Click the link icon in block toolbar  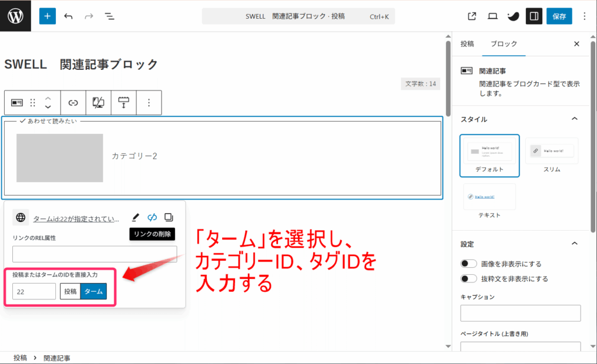(73, 103)
